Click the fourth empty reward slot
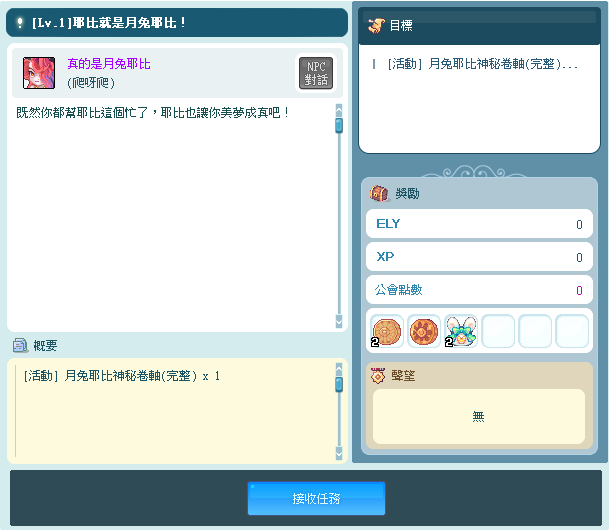The width and height of the screenshot is (609, 531). pos(498,331)
